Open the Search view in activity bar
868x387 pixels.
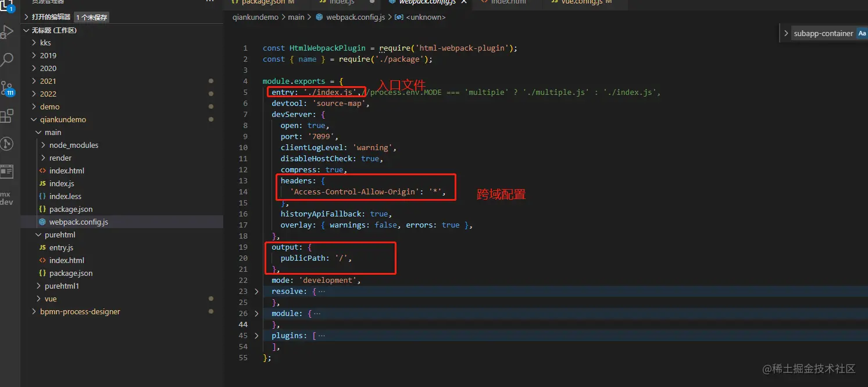pyautogui.click(x=7, y=59)
